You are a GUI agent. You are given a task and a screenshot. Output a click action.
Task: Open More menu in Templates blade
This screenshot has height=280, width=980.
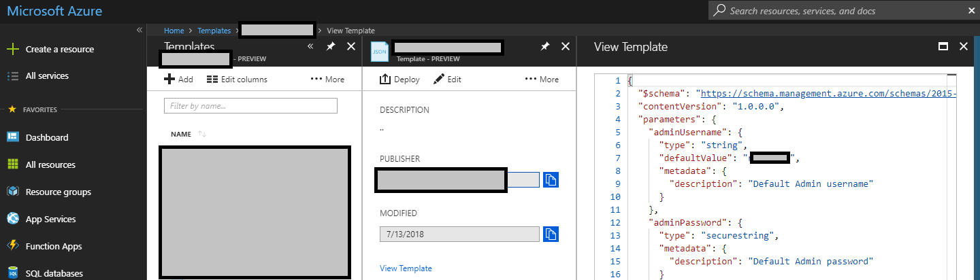[x=327, y=80]
